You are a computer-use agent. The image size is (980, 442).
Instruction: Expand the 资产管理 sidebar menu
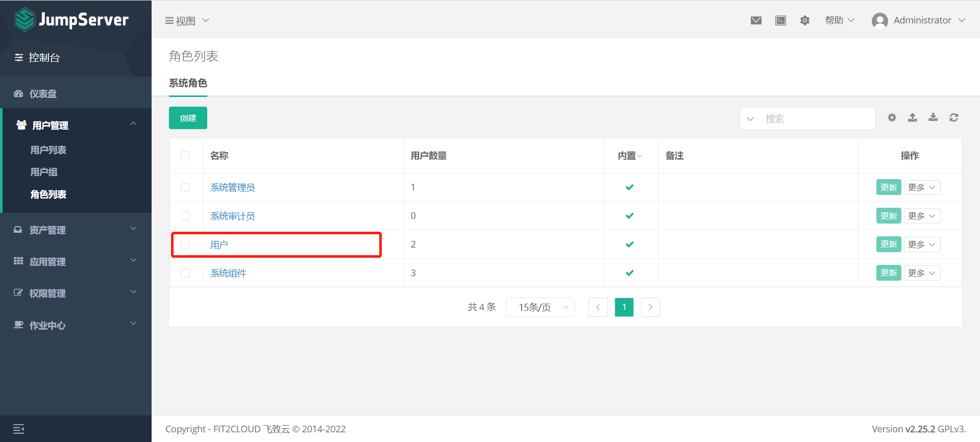tap(76, 230)
